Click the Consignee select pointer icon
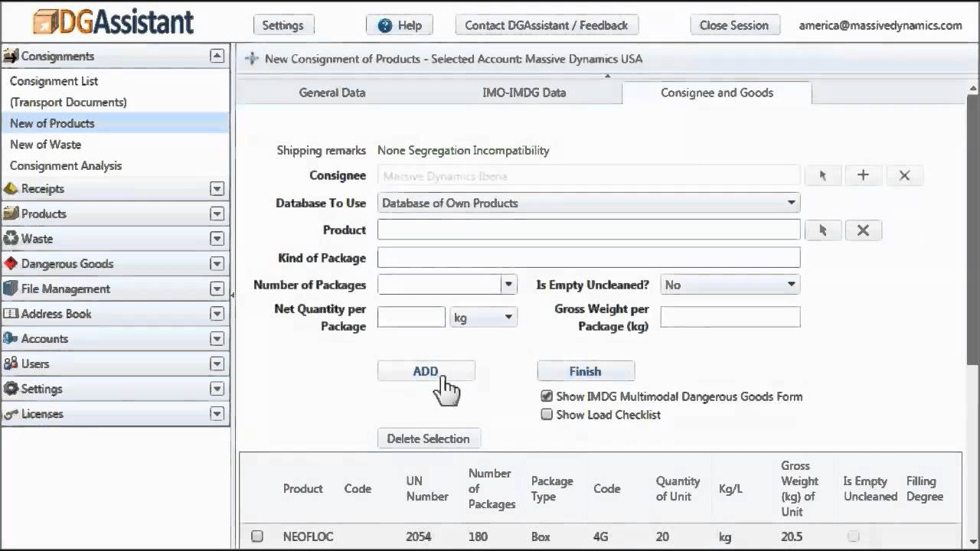The height and width of the screenshot is (551, 980). 823,175
